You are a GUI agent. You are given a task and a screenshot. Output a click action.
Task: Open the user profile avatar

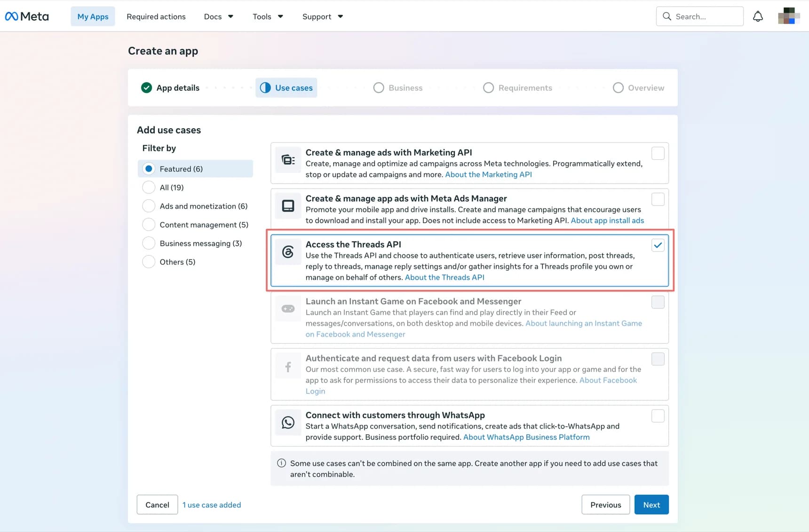pyautogui.click(x=789, y=16)
